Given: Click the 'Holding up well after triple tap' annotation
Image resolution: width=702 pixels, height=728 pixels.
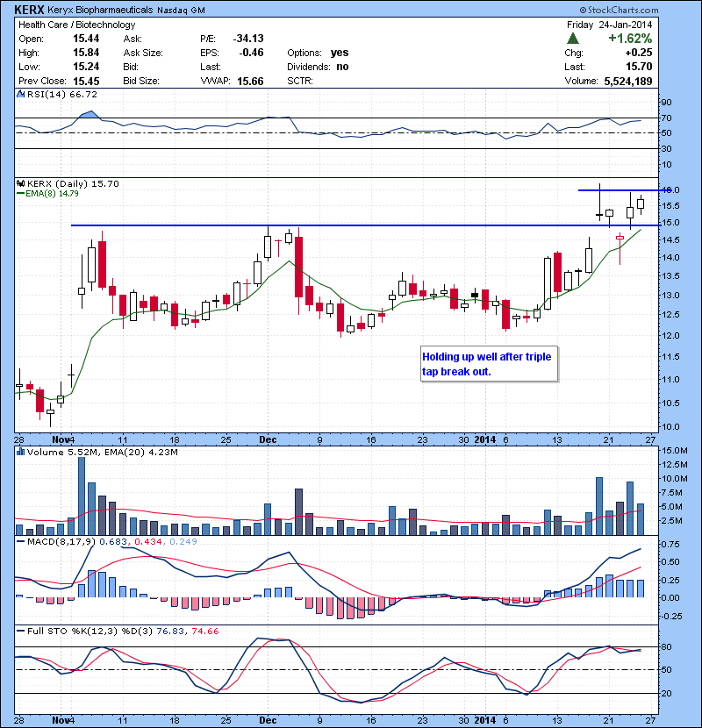Looking at the screenshot, I should 489,364.
